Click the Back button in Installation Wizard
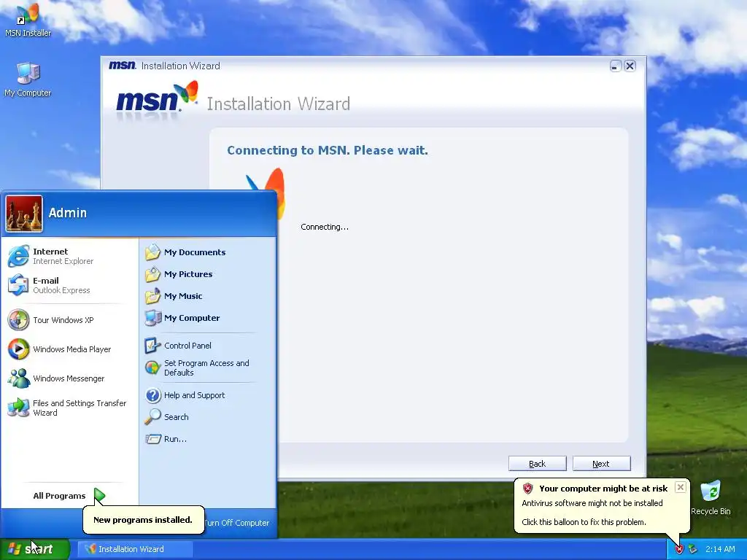 tap(538, 464)
